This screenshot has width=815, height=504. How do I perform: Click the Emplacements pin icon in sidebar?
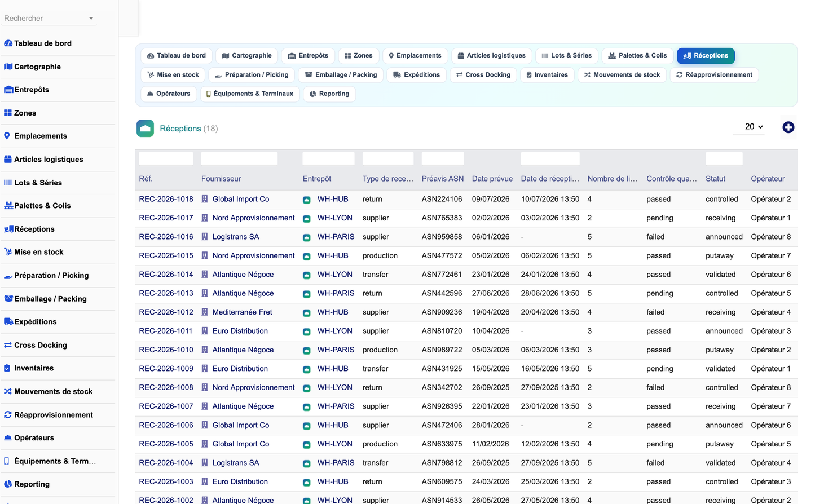pos(7,136)
